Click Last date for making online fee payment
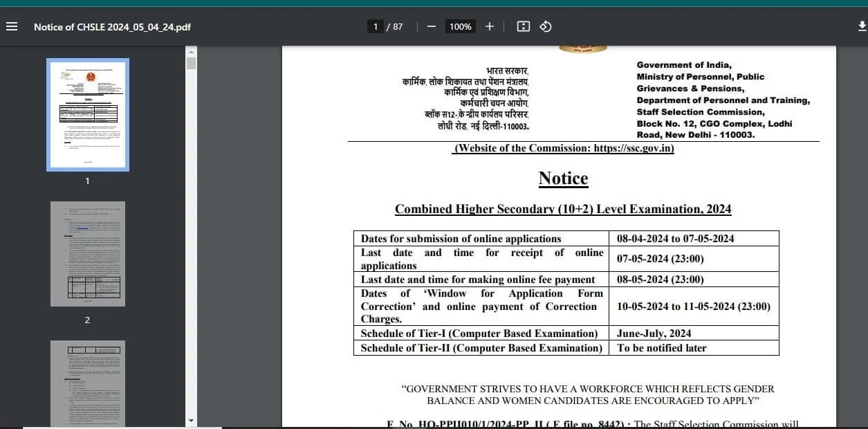The image size is (868, 429). click(x=478, y=280)
